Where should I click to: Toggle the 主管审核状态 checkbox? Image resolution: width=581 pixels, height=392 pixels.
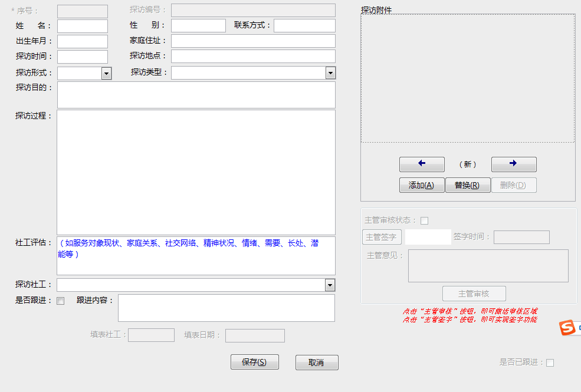[424, 221]
